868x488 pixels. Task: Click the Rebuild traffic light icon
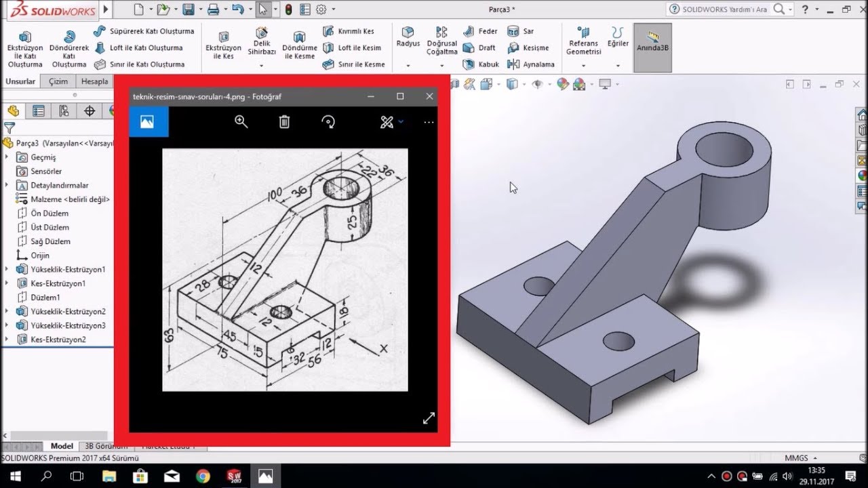click(288, 9)
